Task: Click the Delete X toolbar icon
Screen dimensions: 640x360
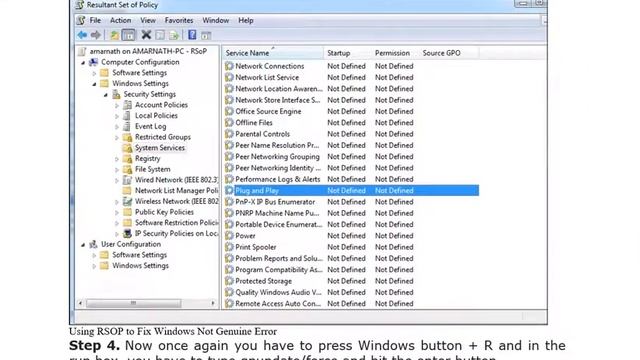Action: tap(146, 35)
